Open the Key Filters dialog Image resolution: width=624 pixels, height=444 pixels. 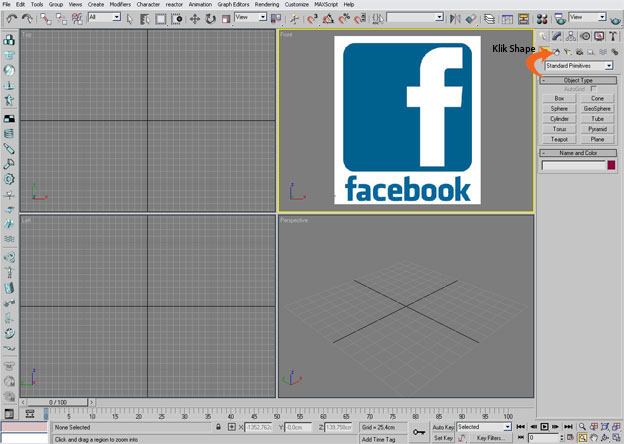coord(490,438)
